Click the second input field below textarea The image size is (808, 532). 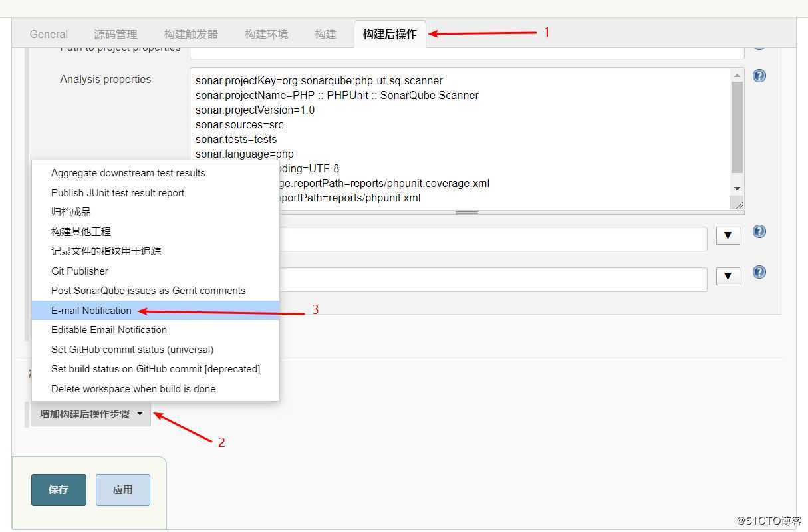[x=492, y=279]
